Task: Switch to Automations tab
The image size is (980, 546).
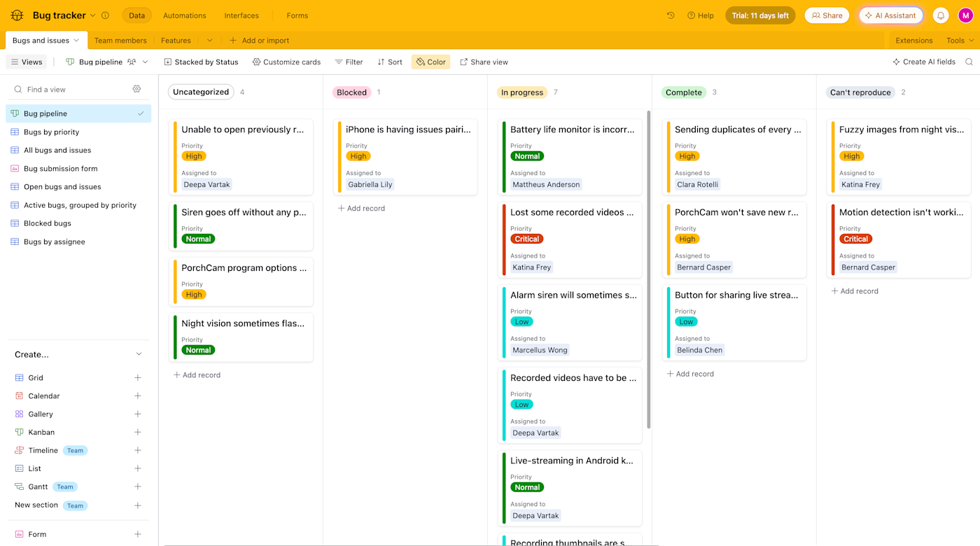Action: (x=185, y=15)
